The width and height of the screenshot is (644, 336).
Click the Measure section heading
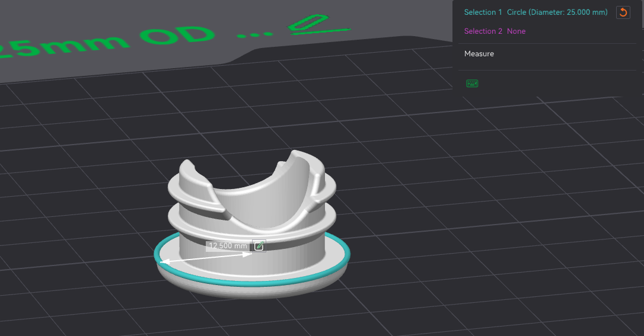tap(479, 54)
